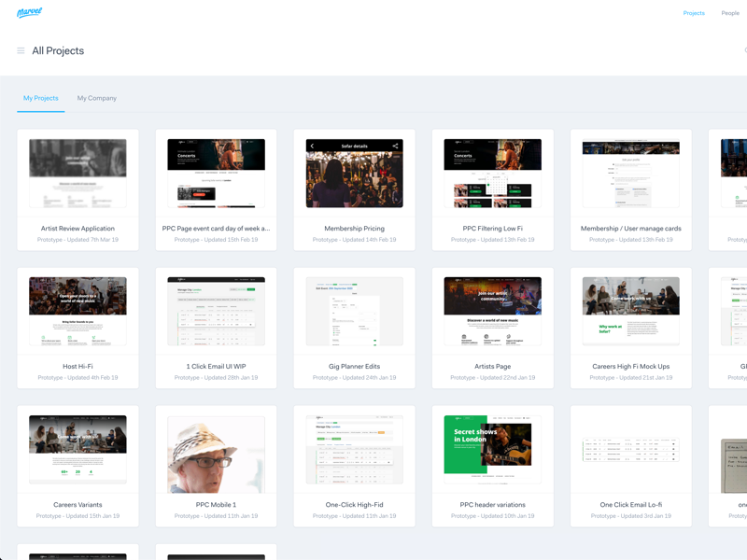747x560 pixels.
Task: Click the 'One-Click High-Fid' title
Action: click(x=355, y=505)
